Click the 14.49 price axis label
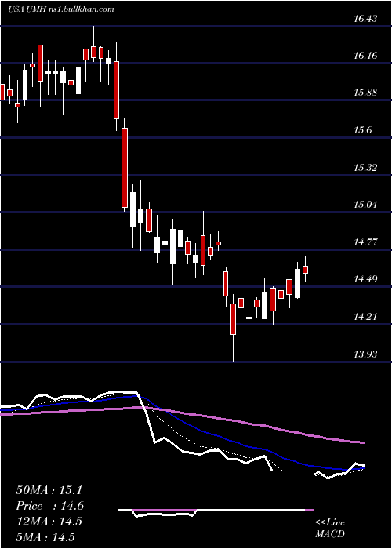Image resolution: width=392 pixels, height=549 pixels. point(365,279)
